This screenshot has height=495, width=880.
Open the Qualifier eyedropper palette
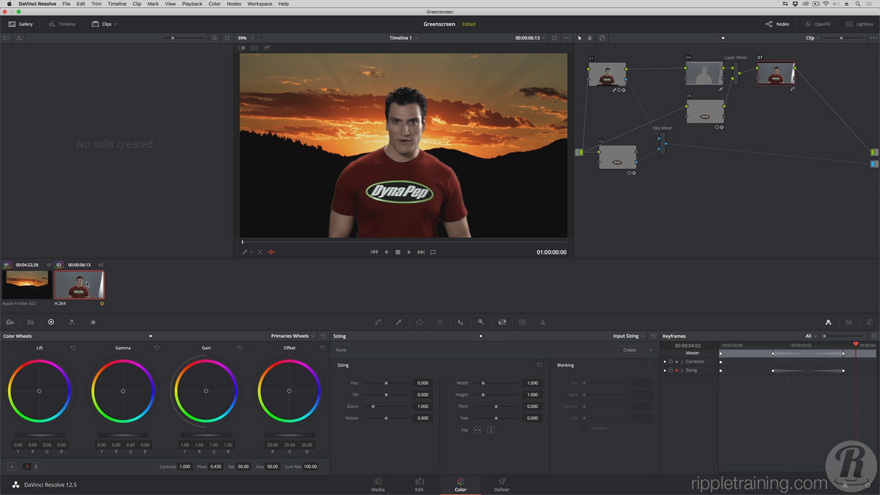click(398, 322)
